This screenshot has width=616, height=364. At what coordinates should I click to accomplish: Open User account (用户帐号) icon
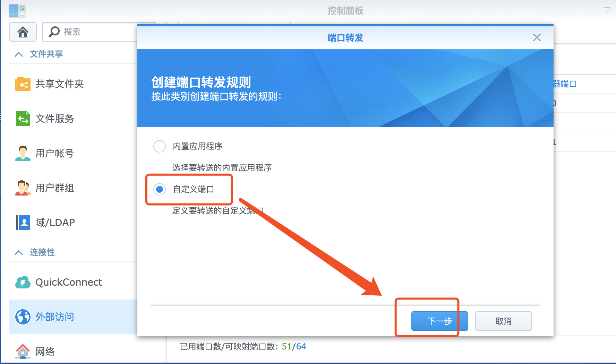click(23, 153)
